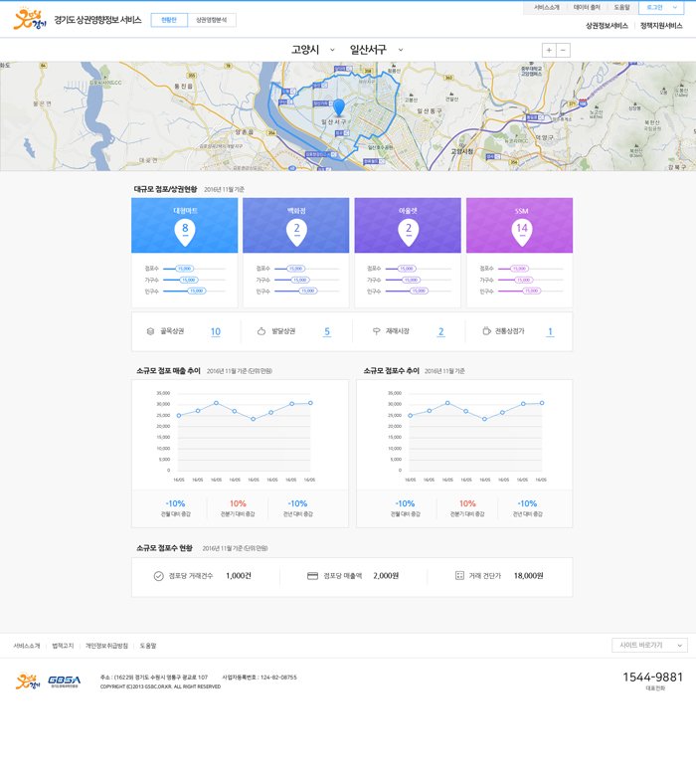
Task: Switch to the 상권영향분석 tab
Action: [211, 20]
